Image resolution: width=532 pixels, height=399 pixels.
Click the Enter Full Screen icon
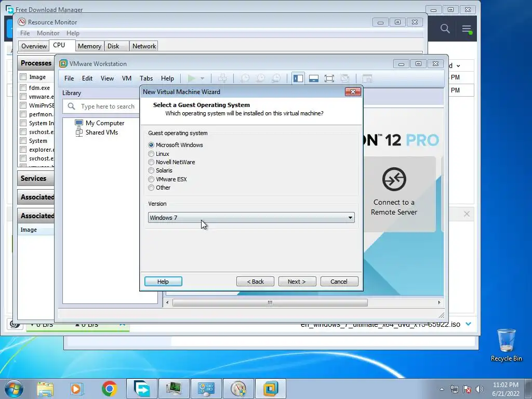click(329, 78)
